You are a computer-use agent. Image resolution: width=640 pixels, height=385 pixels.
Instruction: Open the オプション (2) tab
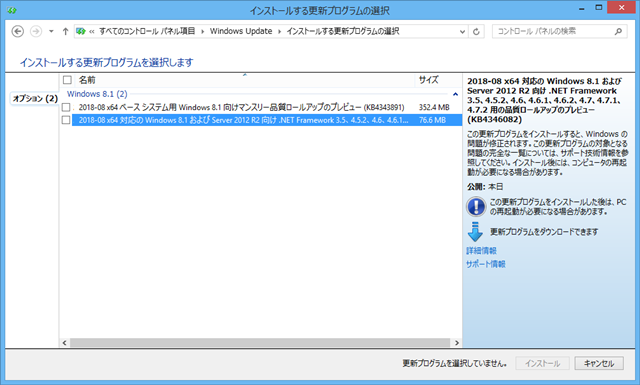[35, 98]
